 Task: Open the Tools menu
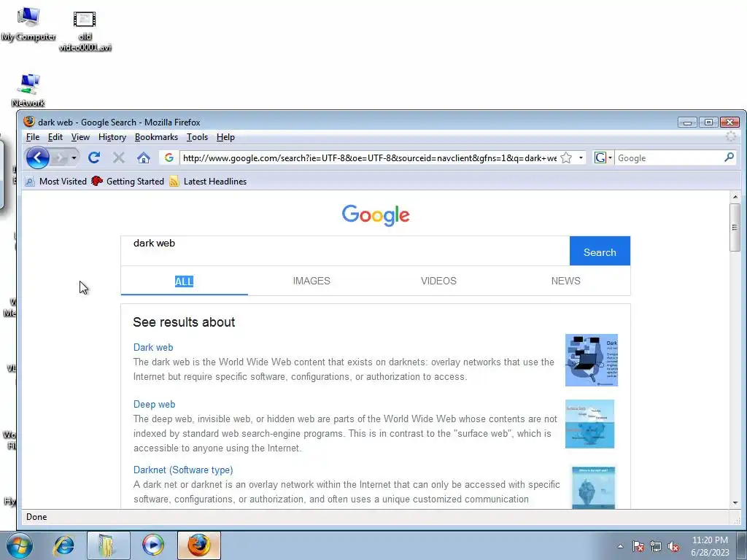[x=197, y=137]
